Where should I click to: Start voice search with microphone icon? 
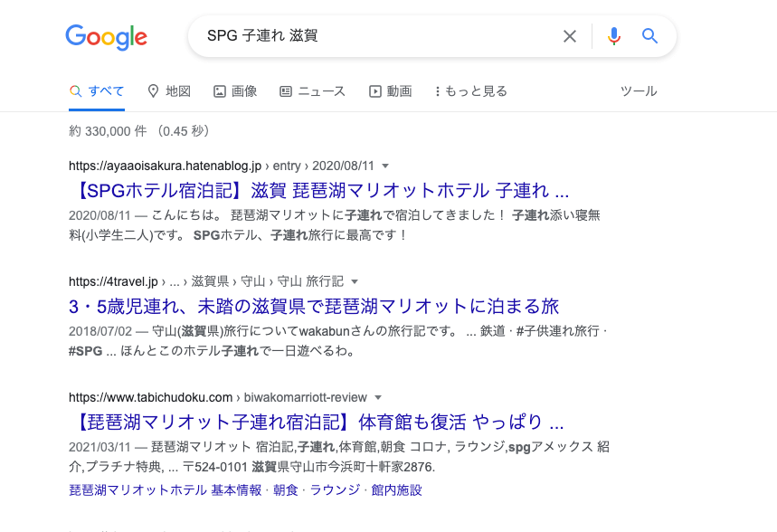(614, 36)
